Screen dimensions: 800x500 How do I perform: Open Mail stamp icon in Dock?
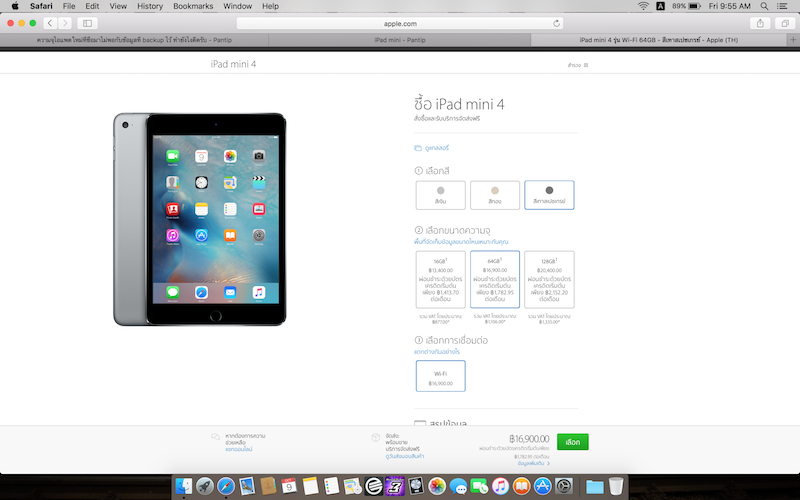coord(247,486)
